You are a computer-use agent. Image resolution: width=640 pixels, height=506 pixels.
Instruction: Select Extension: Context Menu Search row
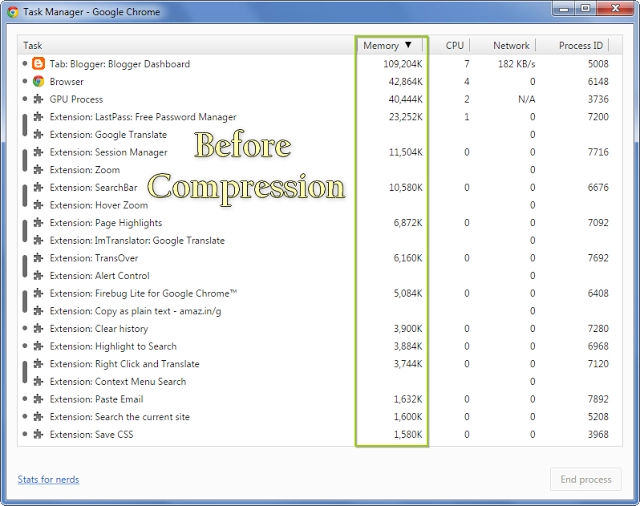[x=320, y=381]
